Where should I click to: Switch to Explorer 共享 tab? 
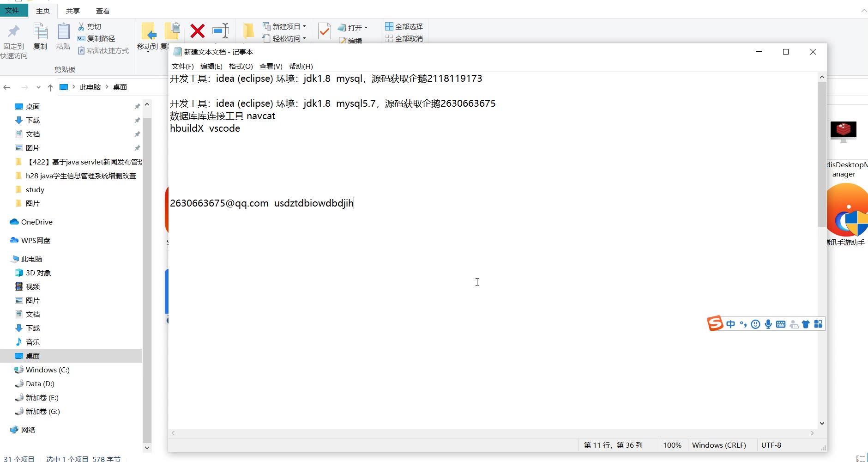coord(72,11)
